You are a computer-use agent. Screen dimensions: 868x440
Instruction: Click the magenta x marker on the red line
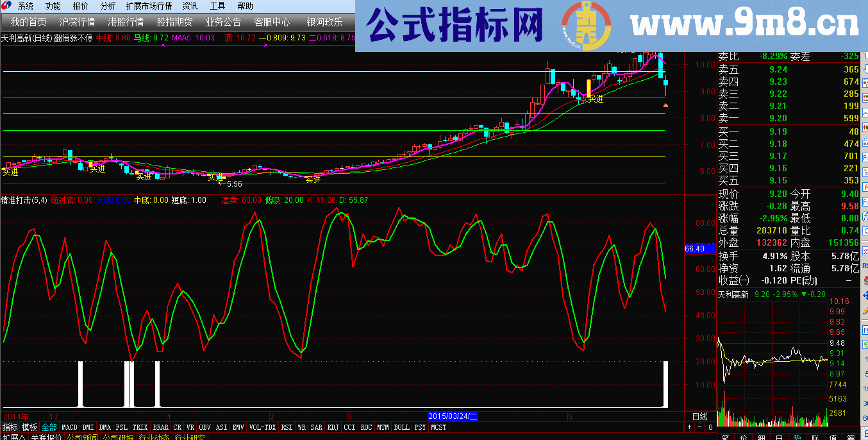[163, 46]
